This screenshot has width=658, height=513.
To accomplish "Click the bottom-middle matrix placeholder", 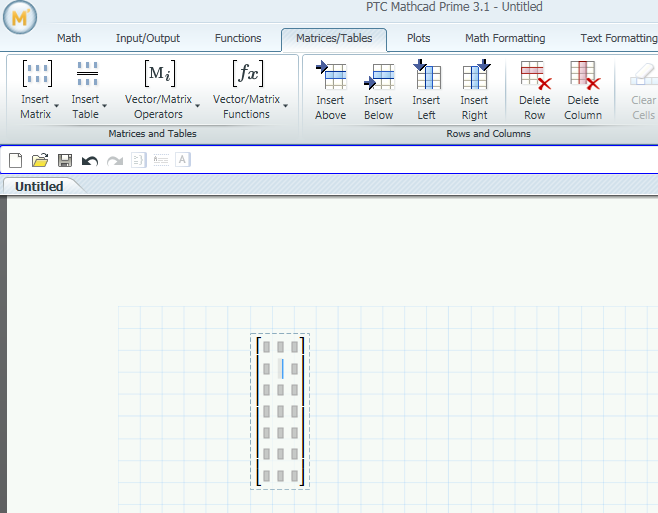I will click(280, 476).
